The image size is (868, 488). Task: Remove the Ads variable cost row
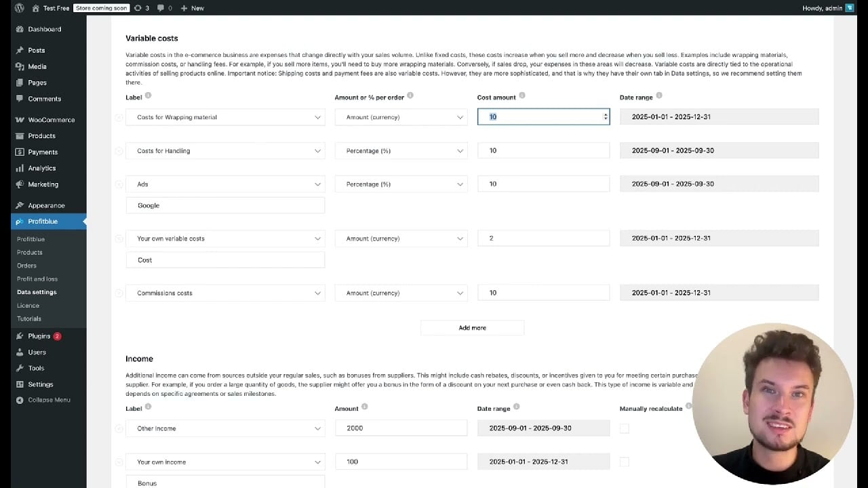click(x=119, y=184)
